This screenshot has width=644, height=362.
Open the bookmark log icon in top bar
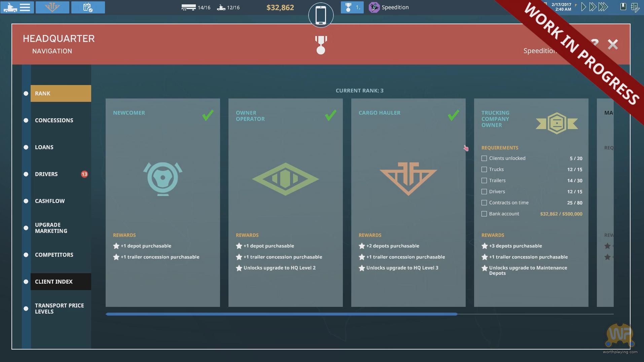[x=623, y=7]
